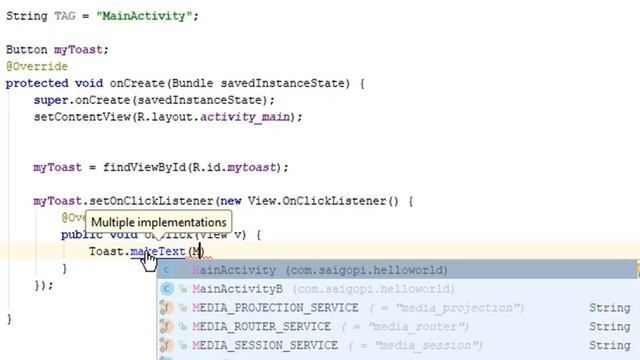
Task: Click findViewById method call
Action: [x=144, y=167]
